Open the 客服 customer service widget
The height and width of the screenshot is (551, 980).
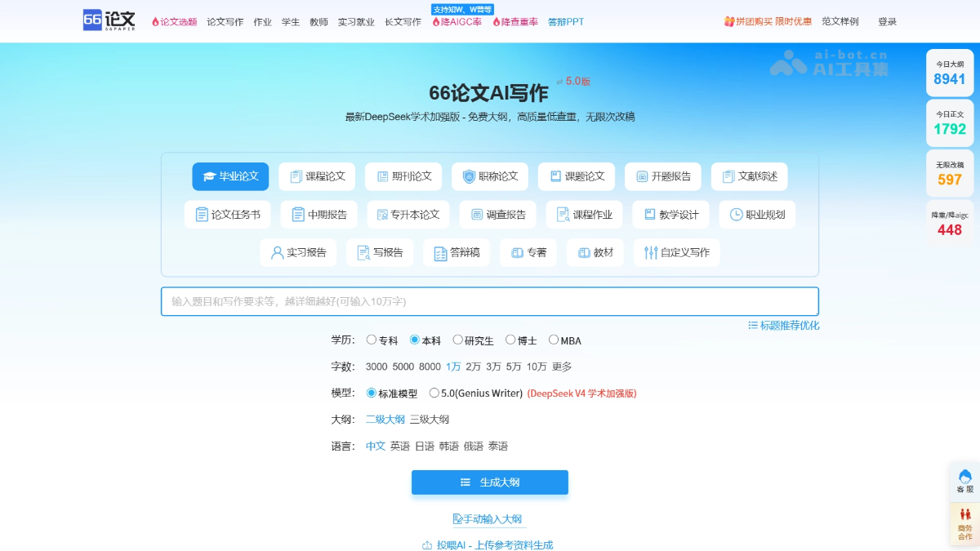tap(965, 482)
